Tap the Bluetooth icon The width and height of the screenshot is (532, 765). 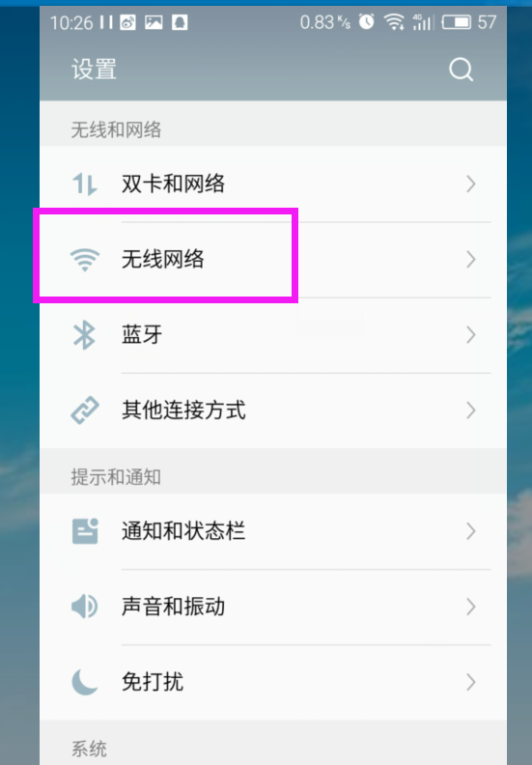coord(84,334)
